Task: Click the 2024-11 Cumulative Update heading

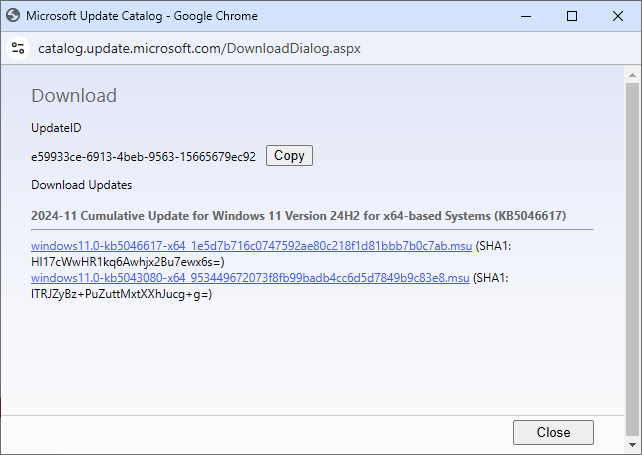Action: click(298, 215)
